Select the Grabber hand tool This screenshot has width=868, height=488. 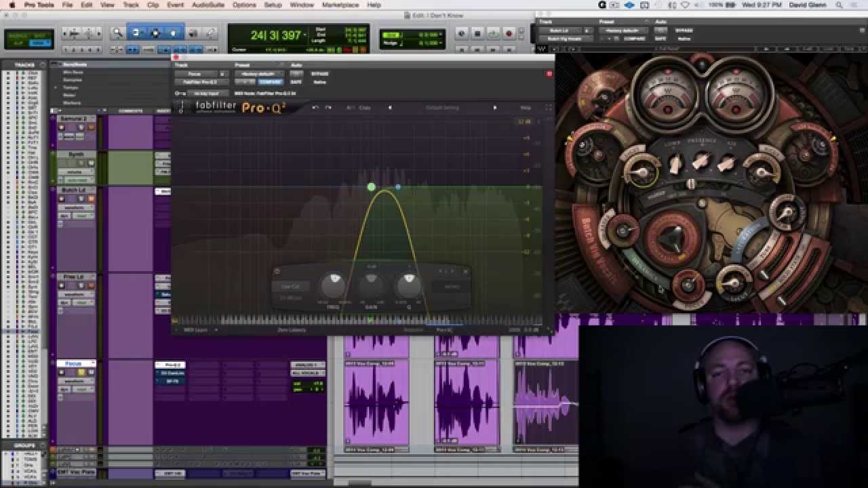(x=174, y=33)
